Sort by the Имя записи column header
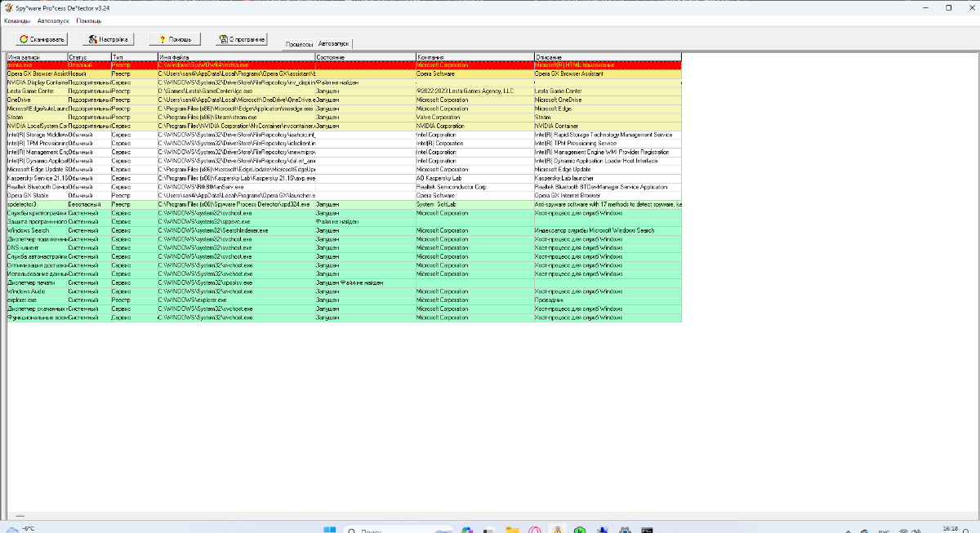 click(37, 57)
